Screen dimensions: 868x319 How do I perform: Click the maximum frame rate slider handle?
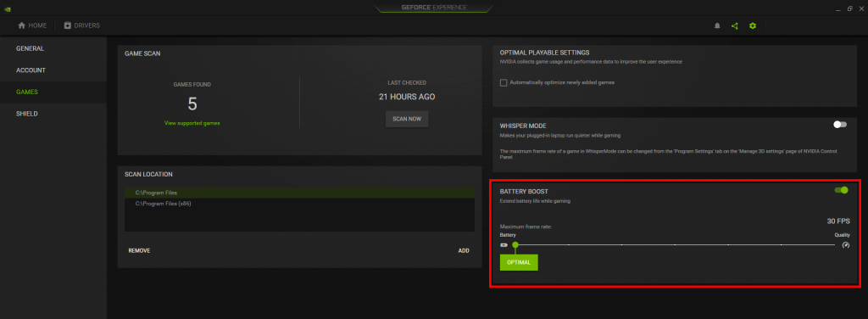point(515,245)
